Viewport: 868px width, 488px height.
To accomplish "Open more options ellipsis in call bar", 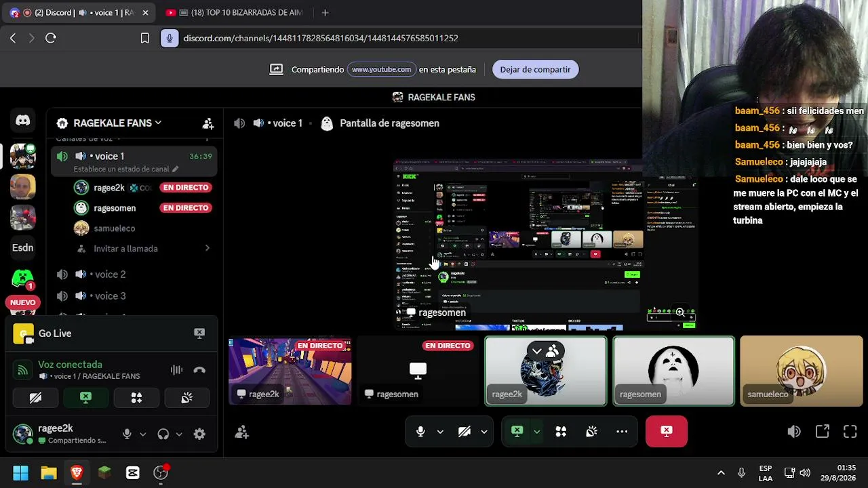I will [622, 432].
